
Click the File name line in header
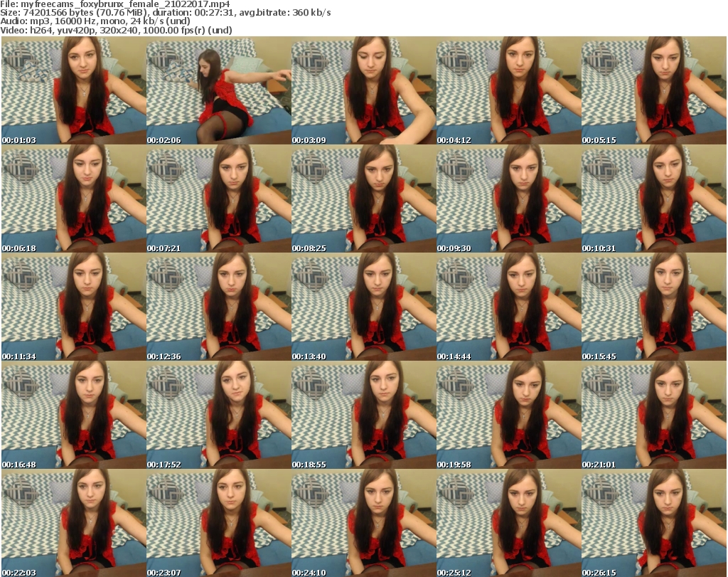pos(115,4)
